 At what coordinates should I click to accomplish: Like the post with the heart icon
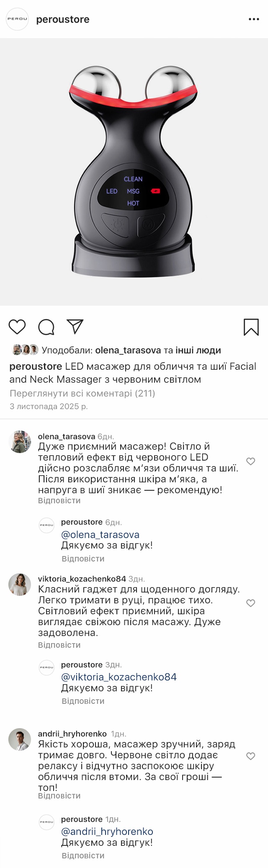[17, 327]
